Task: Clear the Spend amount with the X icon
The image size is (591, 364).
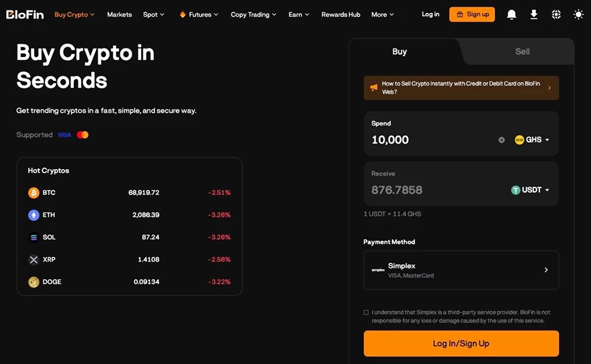Action: click(x=501, y=140)
